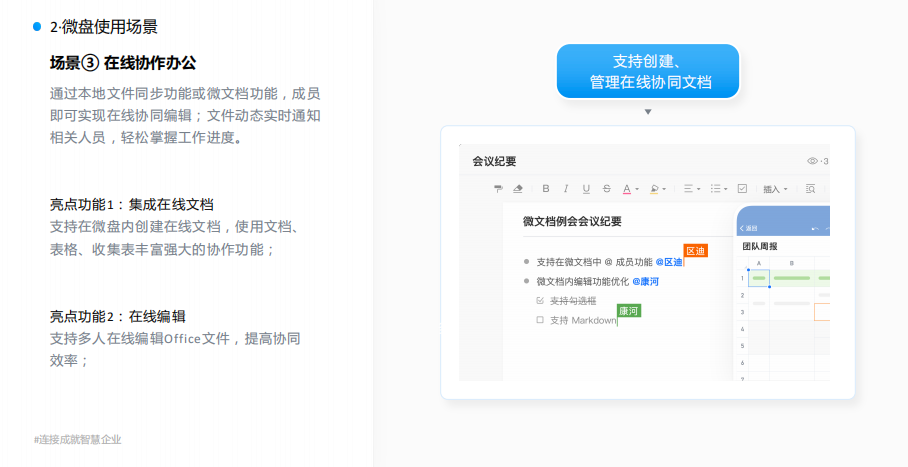Toggle italic formatting

[x=566, y=188]
